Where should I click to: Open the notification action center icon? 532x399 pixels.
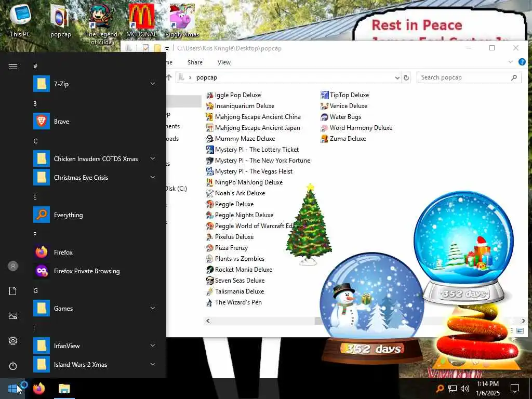tap(515, 389)
